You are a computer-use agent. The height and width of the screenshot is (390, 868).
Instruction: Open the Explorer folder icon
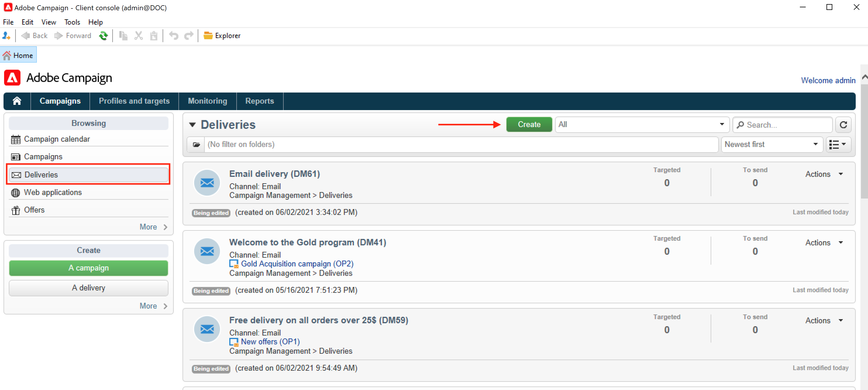[208, 35]
